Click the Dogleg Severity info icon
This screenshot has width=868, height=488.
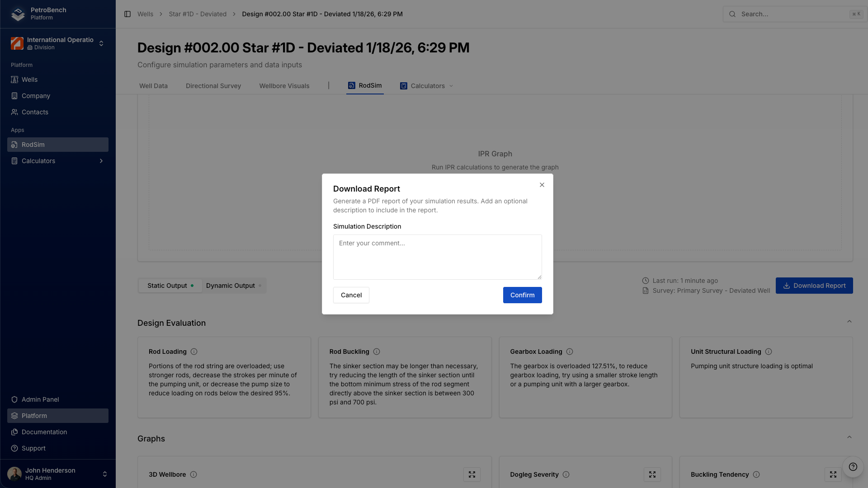click(566, 474)
